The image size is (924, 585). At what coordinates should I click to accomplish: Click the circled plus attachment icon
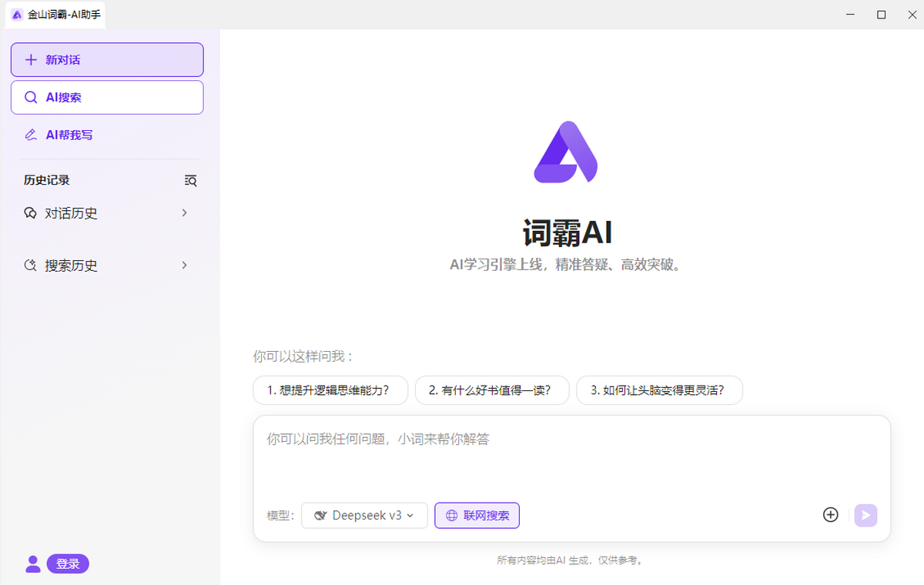click(x=830, y=515)
